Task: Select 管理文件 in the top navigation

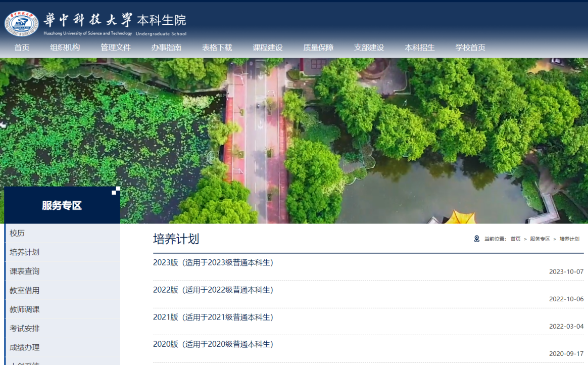Action: 115,48
